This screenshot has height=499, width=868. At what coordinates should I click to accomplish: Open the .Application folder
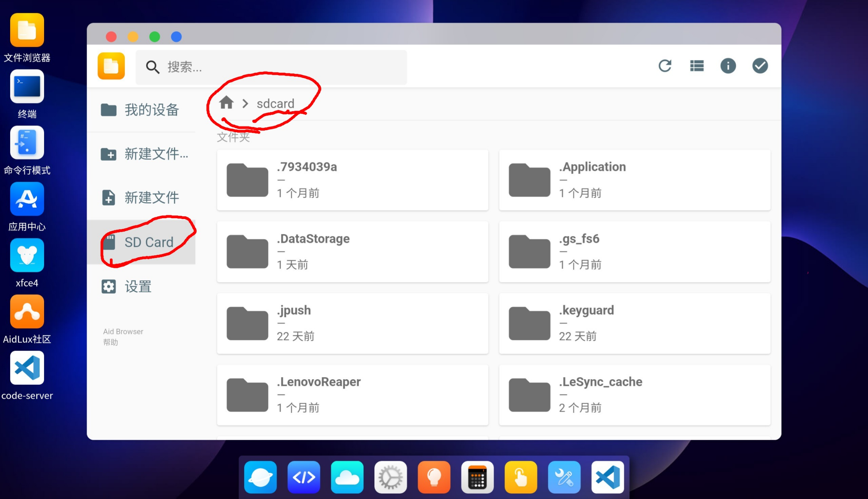point(635,180)
